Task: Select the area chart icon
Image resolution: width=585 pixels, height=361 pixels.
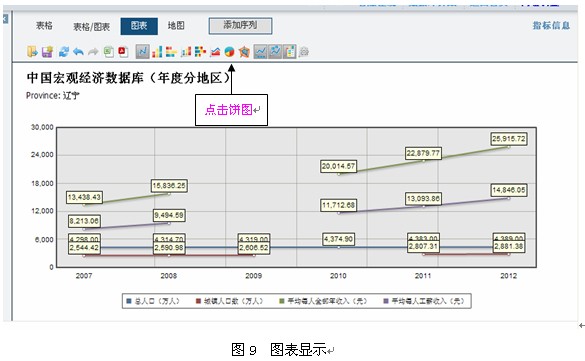Action: (215, 51)
